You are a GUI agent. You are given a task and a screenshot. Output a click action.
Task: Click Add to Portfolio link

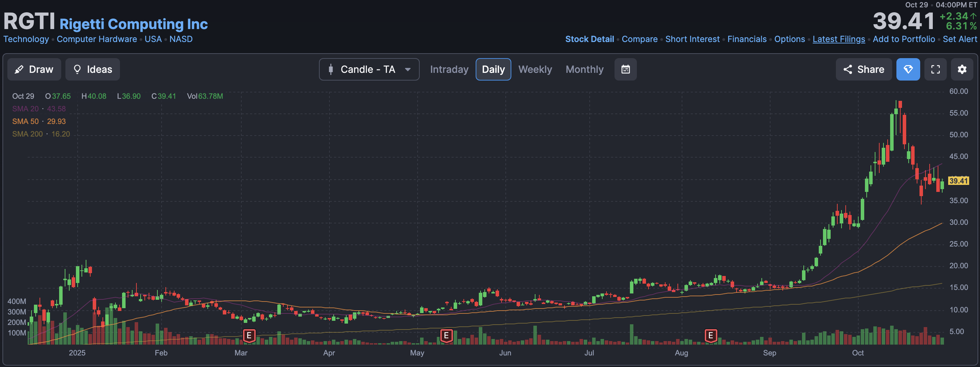903,39
